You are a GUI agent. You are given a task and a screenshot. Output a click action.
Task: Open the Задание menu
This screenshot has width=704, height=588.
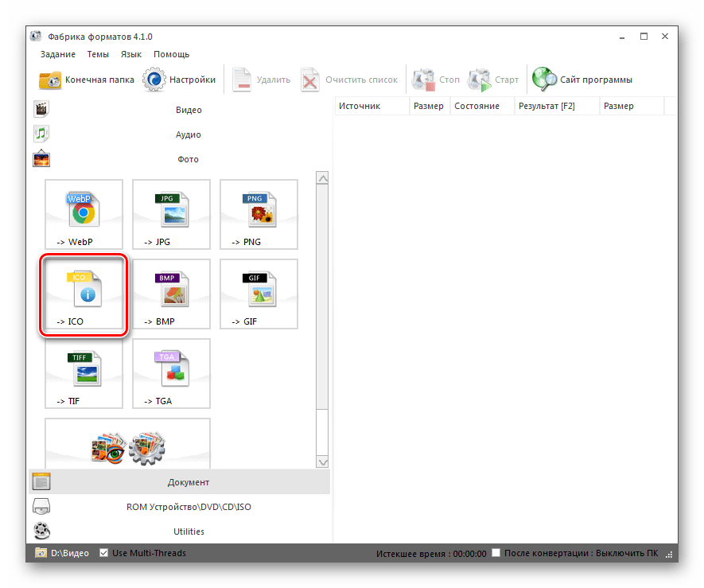tap(58, 54)
